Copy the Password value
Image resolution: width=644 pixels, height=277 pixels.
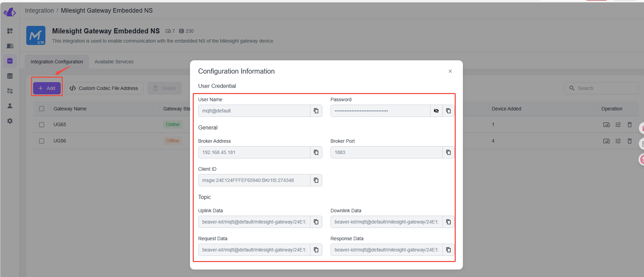click(x=449, y=111)
